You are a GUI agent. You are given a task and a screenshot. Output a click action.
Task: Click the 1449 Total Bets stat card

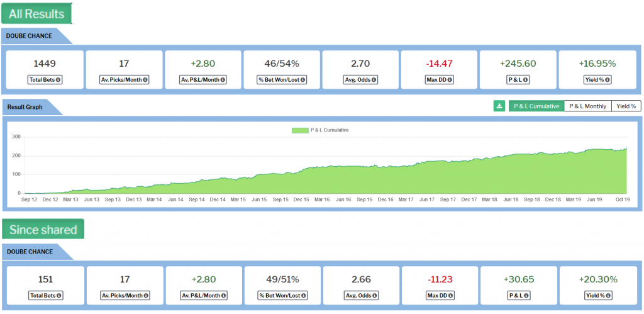(x=44, y=70)
